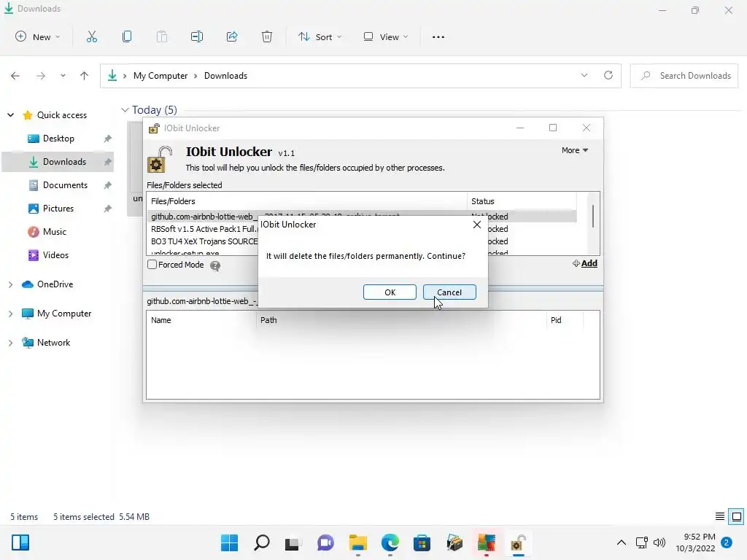Click Cancel in the delete dialog
Image resolution: width=747 pixels, height=560 pixels.
[449, 292]
